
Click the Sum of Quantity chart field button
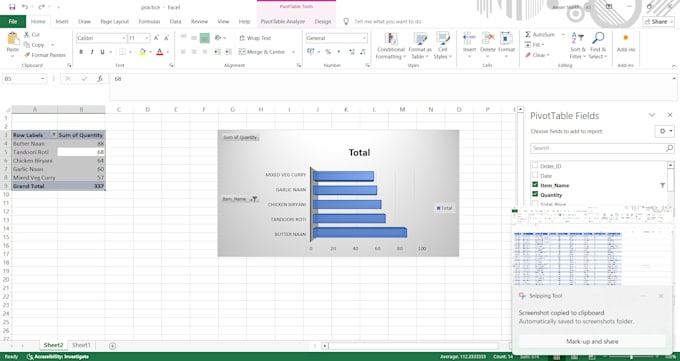pyautogui.click(x=240, y=137)
